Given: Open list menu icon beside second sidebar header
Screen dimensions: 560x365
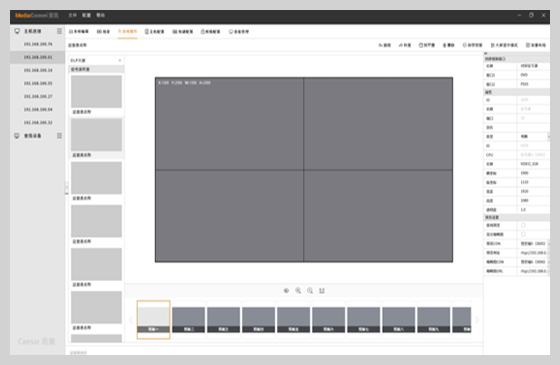Looking at the screenshot, I should (59, 136).
